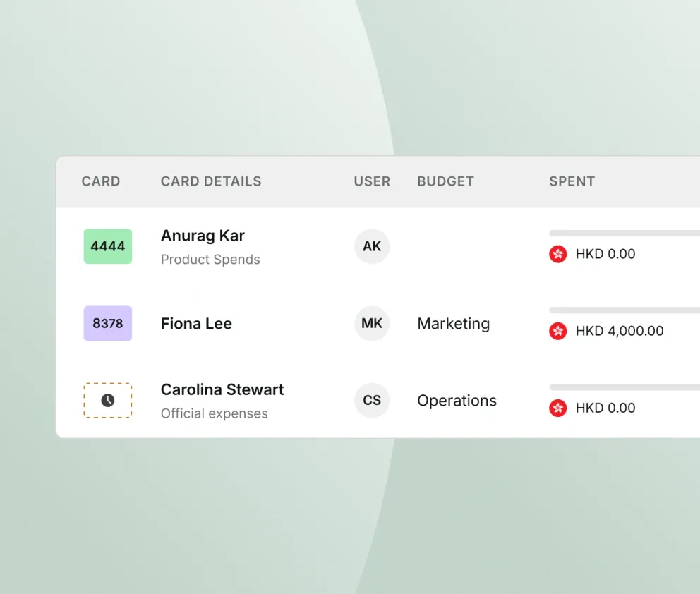Open the Operations budget
Screen dimensions: 700x594
[x=457, y=401]
